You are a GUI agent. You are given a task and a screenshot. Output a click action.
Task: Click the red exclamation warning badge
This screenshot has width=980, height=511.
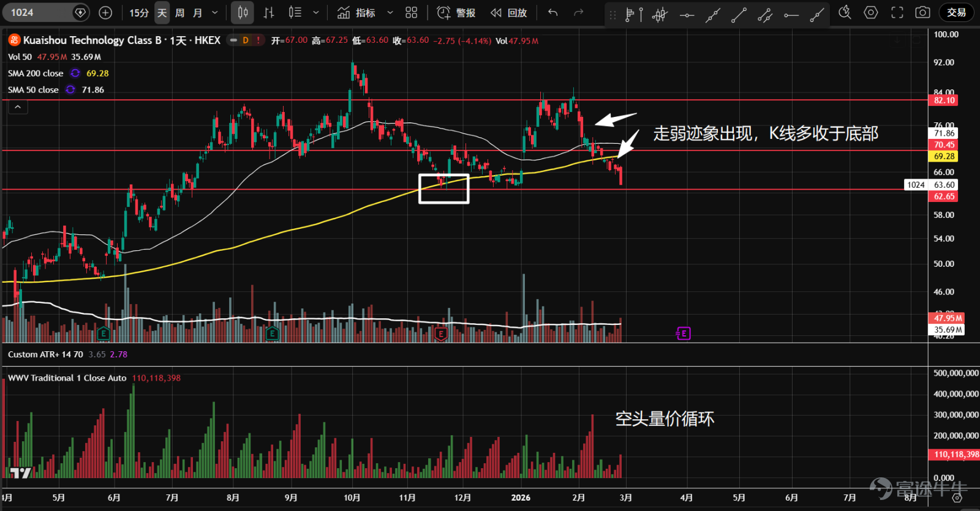pyautogui.click(x=258, y=40)
